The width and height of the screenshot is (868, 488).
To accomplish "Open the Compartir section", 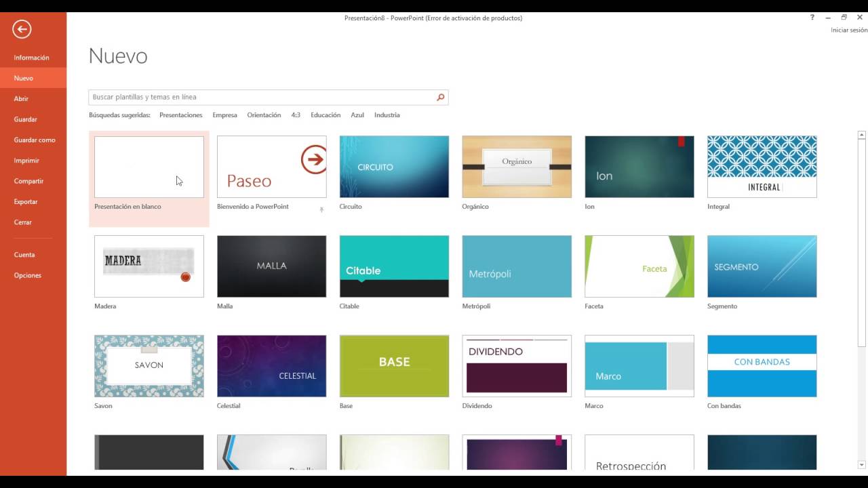I will (x=28, y=181).
